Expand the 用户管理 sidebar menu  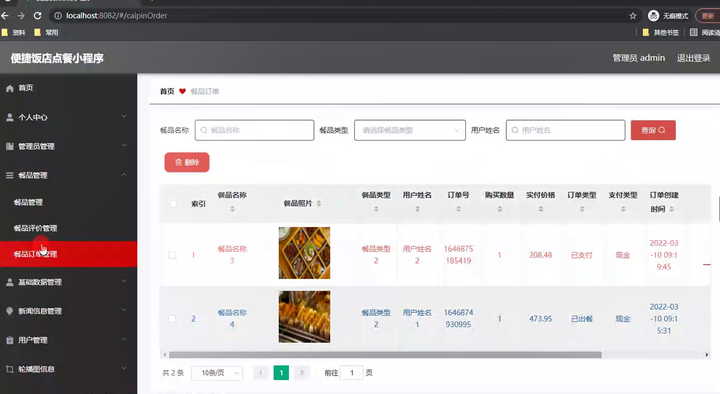(68, 340)
